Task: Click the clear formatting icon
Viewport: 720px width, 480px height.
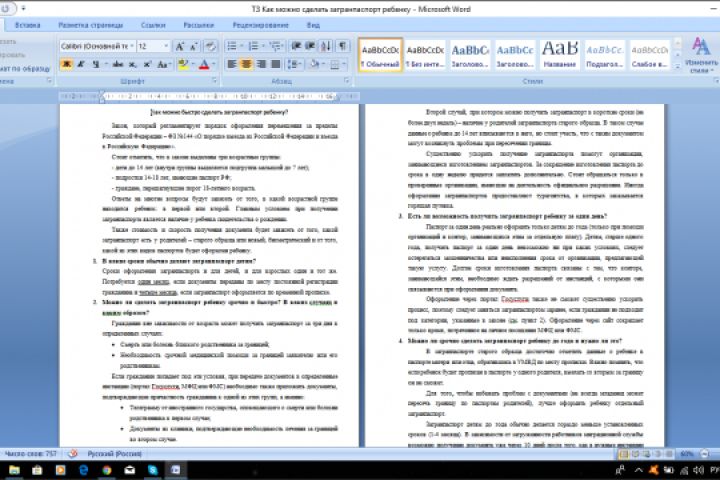Action: 210,46
